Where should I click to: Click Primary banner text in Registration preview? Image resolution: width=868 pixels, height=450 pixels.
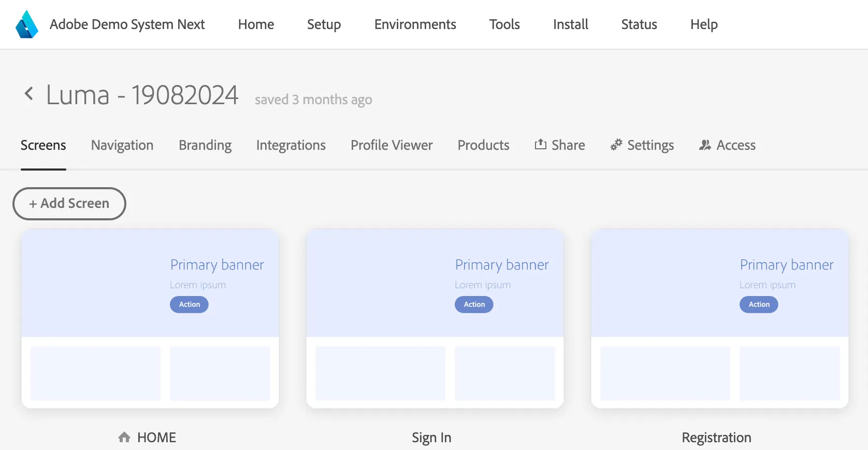point(787,265)
